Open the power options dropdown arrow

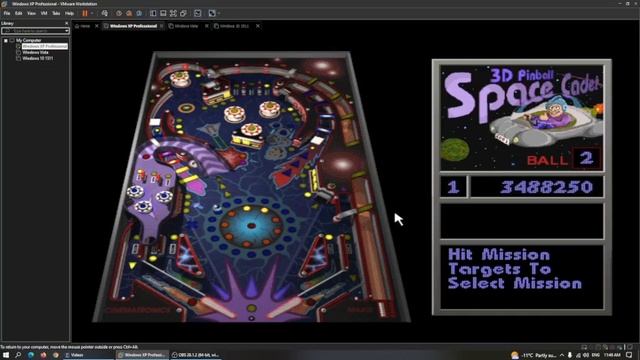[92, 13]
